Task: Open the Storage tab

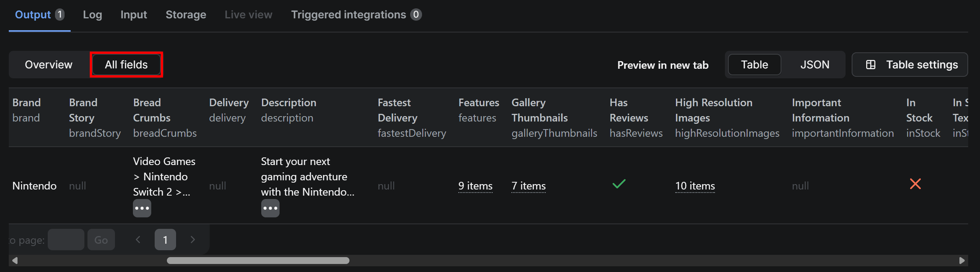Action: click(x=186, y=15)
